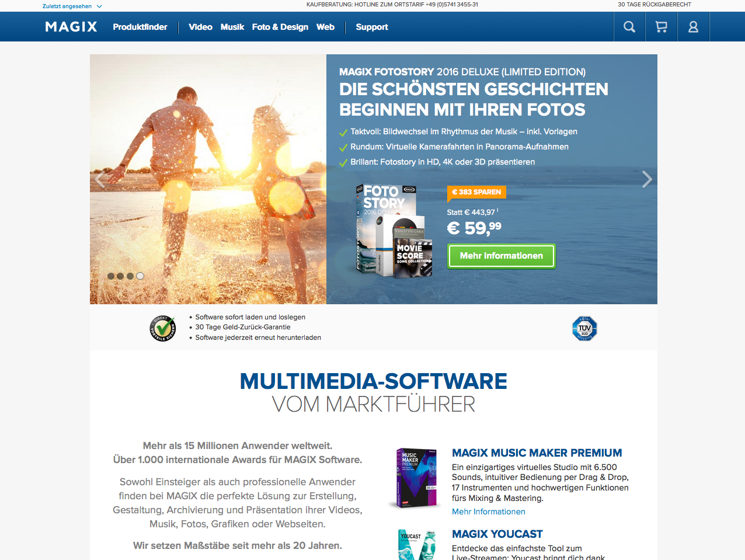
Task: Open the Video menu
Action: pos(200,27)
